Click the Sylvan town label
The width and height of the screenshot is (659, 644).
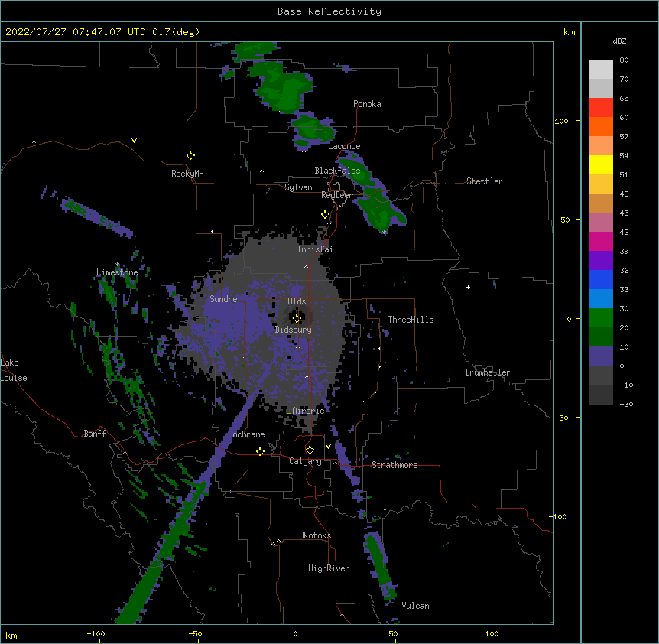[298, 187]
